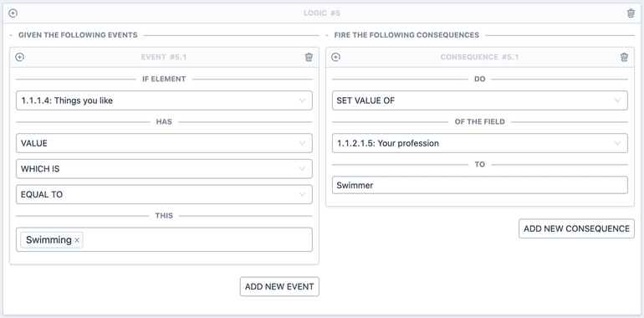Remove the Swimming tag with its x
Screen dimensions: 644x318
point(77,240)
